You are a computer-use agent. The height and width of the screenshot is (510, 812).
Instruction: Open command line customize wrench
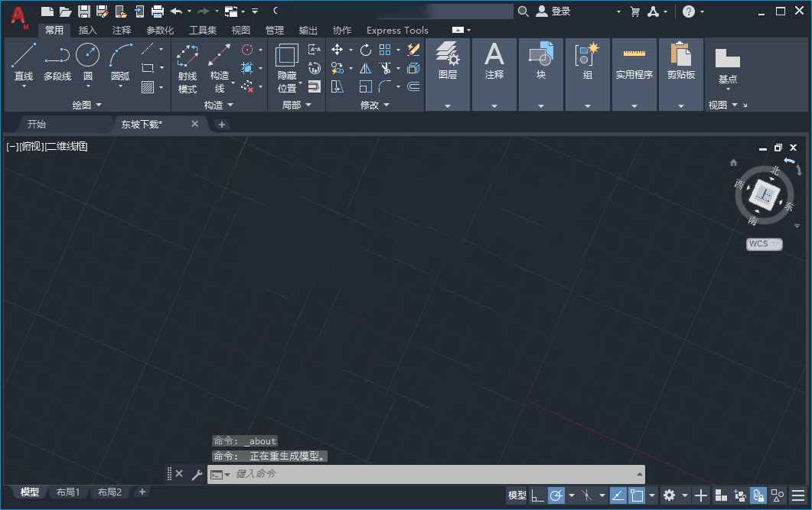click(196, 474)
